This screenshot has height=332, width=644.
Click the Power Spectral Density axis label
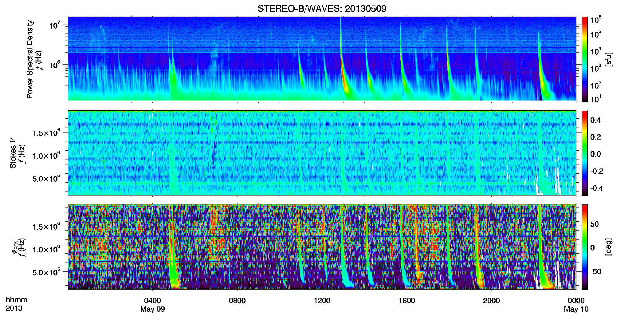coord(30,59)
